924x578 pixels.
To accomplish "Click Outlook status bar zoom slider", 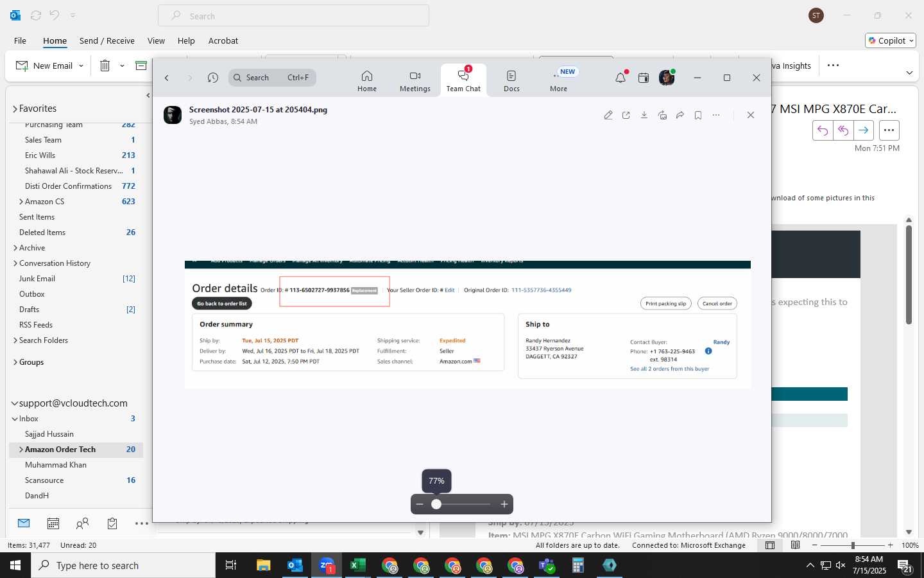I will pos(853,545).
